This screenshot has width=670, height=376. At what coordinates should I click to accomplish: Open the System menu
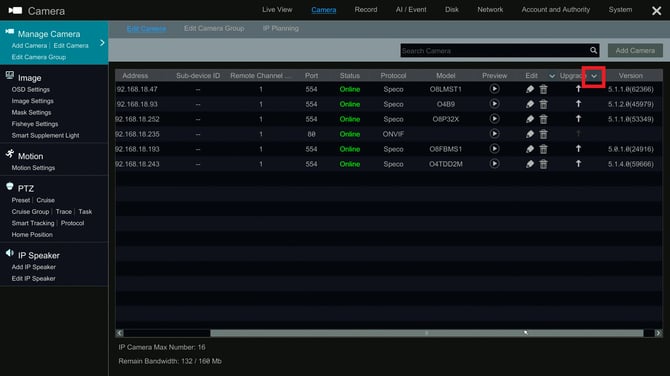pyautogui.click(x=620, y=9)
